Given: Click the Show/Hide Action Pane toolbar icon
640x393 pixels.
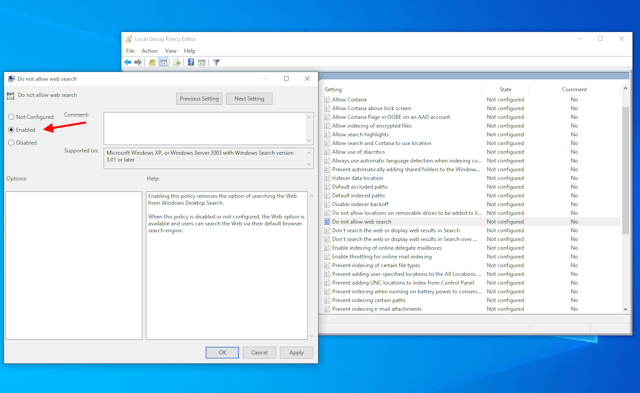Looking at the screenshot, I should point(202,62).
